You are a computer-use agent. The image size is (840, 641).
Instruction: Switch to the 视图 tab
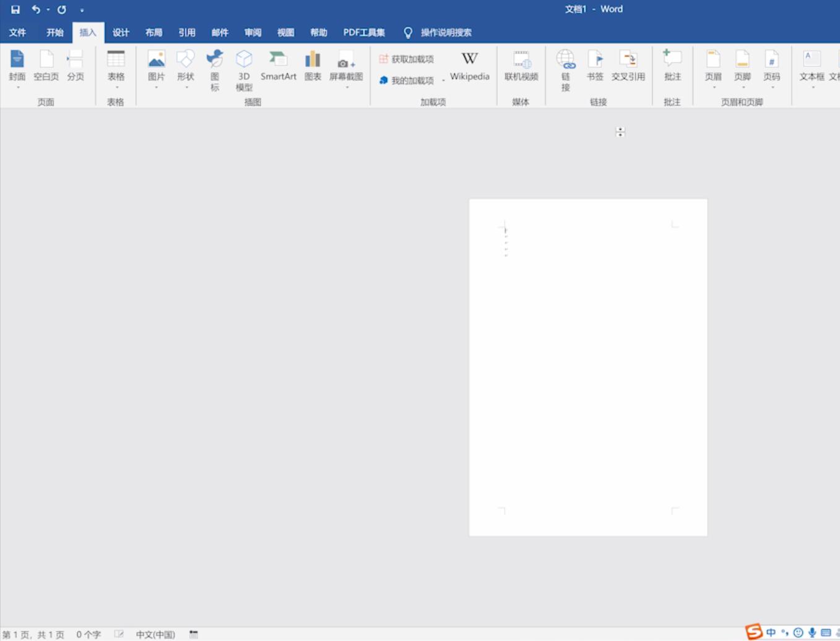coord(285,32)
